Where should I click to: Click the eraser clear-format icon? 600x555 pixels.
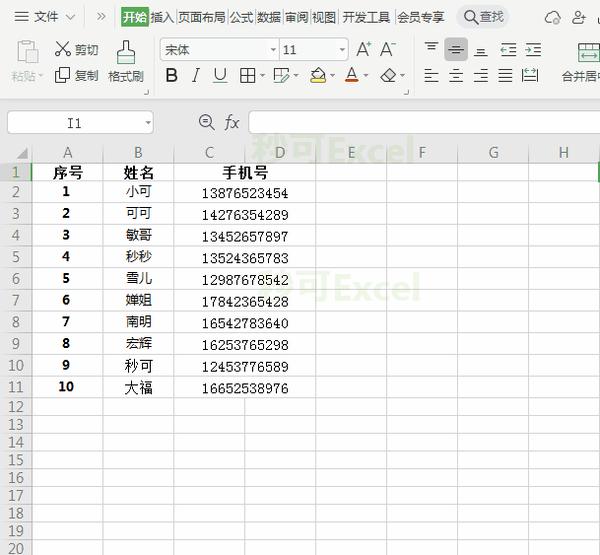coord(388,75)
